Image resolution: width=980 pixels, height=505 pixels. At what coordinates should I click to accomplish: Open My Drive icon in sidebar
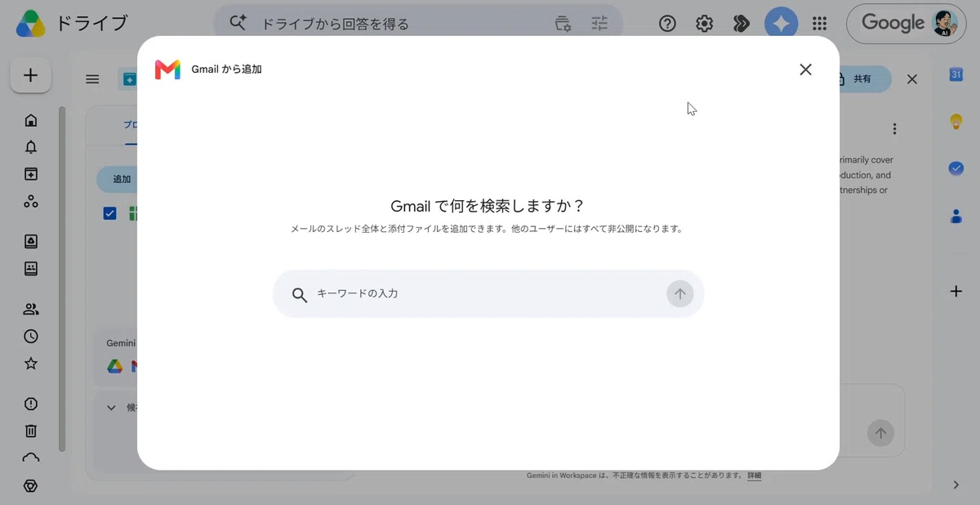(31, 241)
